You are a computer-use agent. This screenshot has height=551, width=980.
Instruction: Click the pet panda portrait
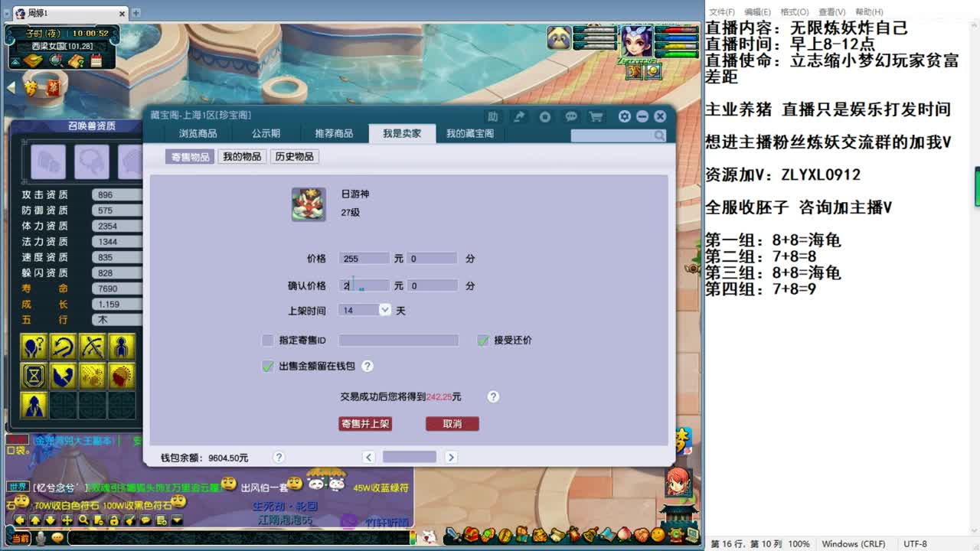559,38
